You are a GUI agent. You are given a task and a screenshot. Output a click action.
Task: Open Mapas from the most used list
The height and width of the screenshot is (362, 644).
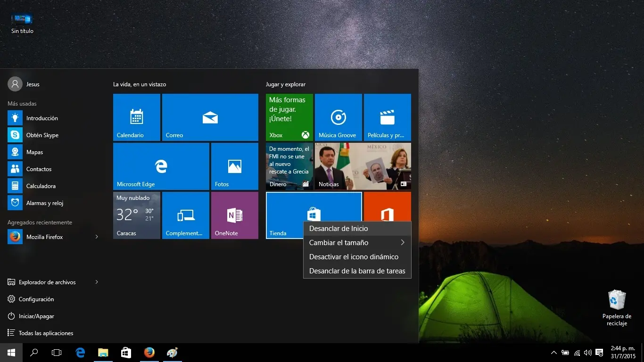click(34, 152)
